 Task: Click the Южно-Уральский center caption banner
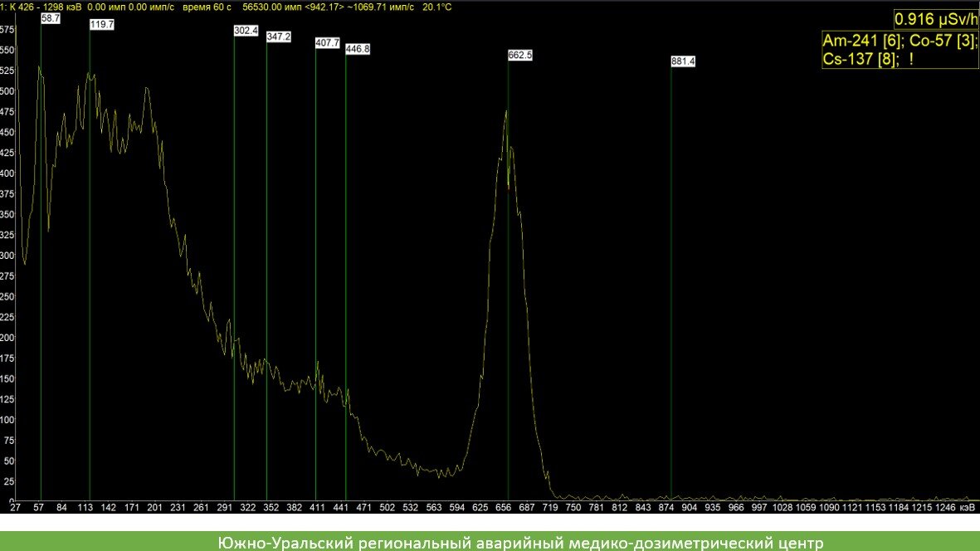pyautogui.click(x=490, y=542)
